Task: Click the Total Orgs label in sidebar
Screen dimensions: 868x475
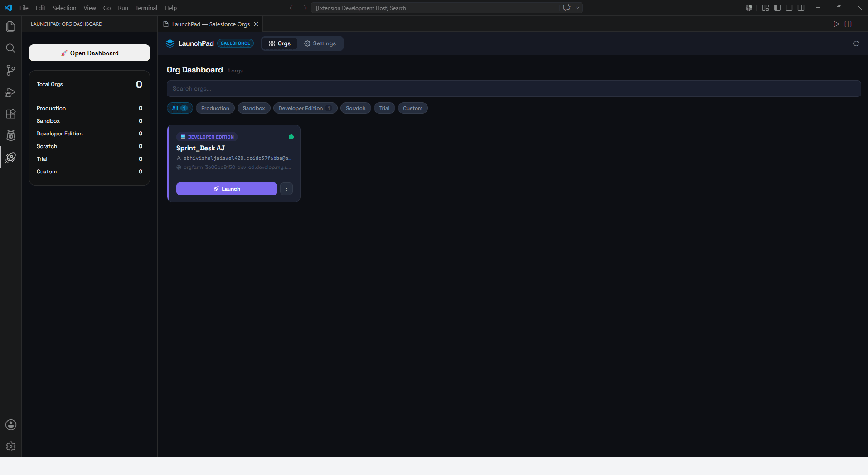Action: (x=50, y=84)
